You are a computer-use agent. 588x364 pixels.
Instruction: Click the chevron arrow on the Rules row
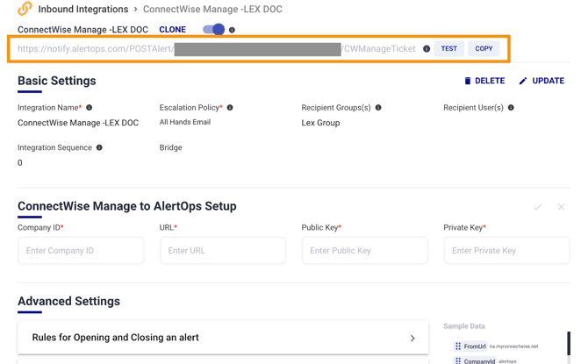(412, 338)
